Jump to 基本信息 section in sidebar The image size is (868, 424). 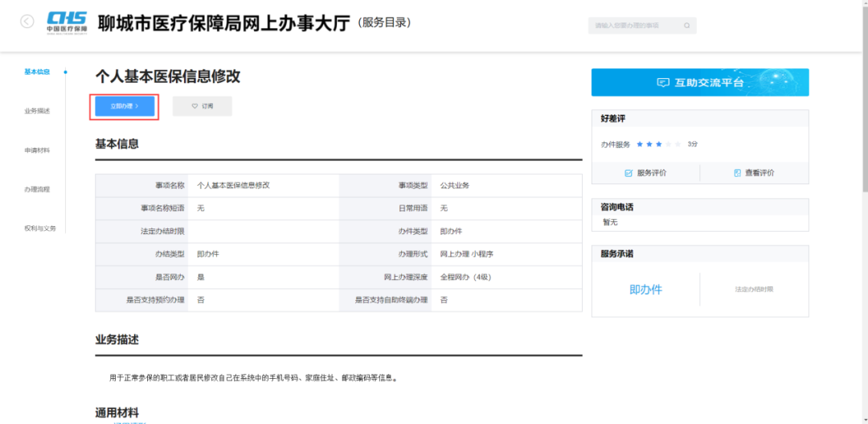pos(37,72)
